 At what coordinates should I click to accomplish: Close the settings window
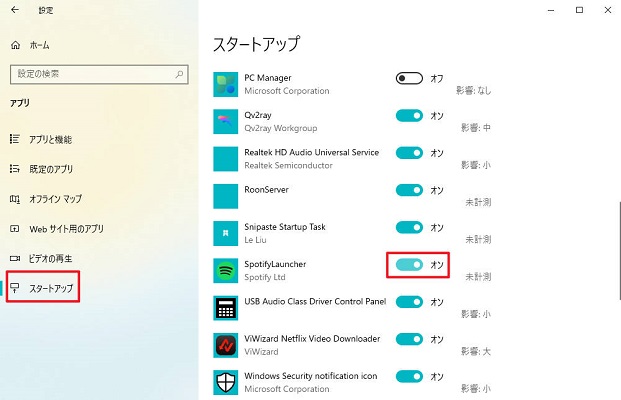[x=608, y=10]
